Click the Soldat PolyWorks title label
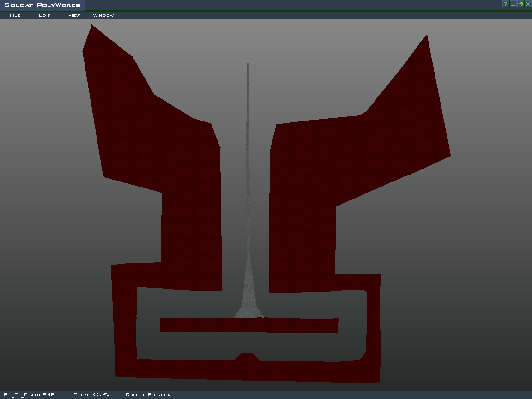This screenshot has height=399, width=532. pyautogui.click(x=42, y=6)
